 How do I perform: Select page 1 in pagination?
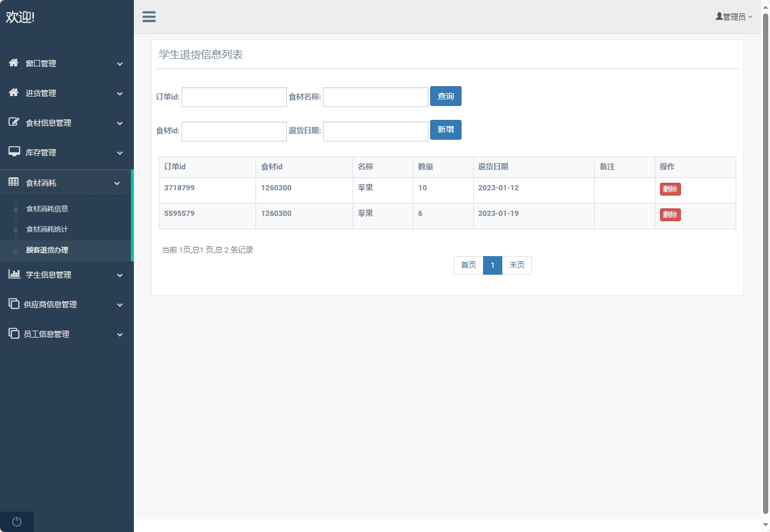[492, 265]
